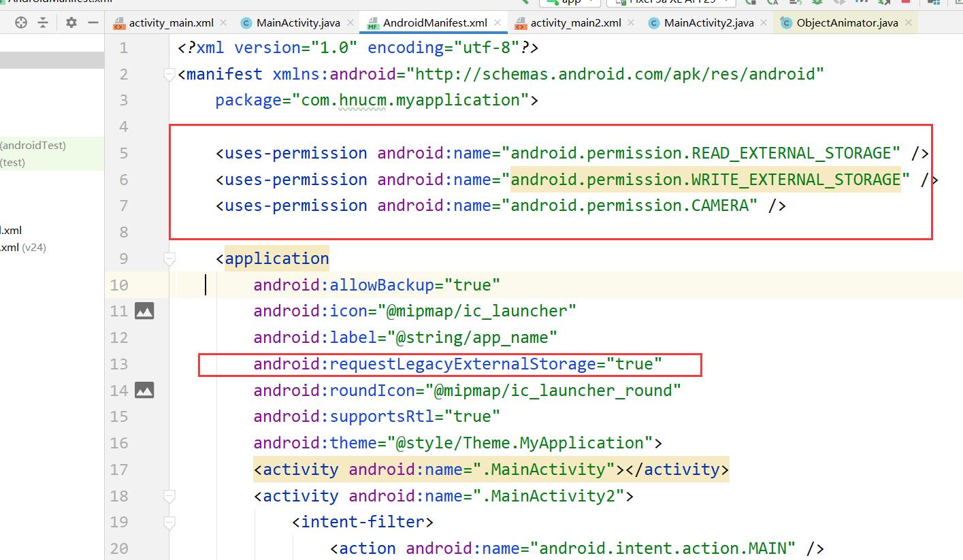Switch to the ObjectAnimator.java tab
Image resolution: width=963 pixels, height=560 pixels.
847,22
